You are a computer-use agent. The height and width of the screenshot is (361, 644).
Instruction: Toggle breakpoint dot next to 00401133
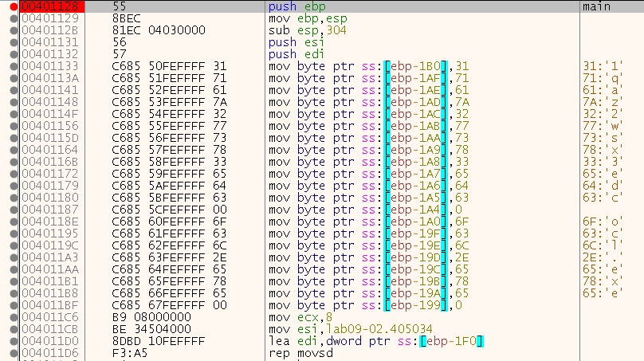coord(14,65)
